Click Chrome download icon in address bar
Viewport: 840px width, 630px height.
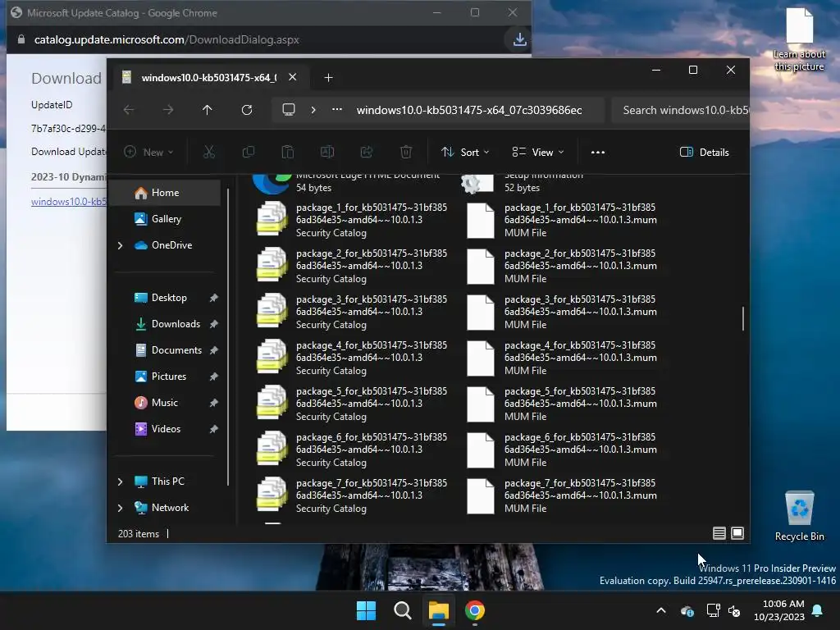(x=519, y=39)
